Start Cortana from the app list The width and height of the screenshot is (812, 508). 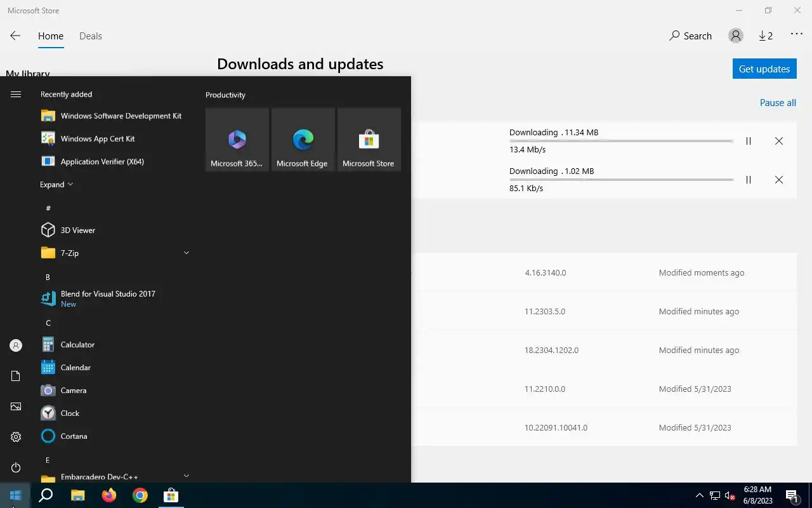(x=114, y=436)
